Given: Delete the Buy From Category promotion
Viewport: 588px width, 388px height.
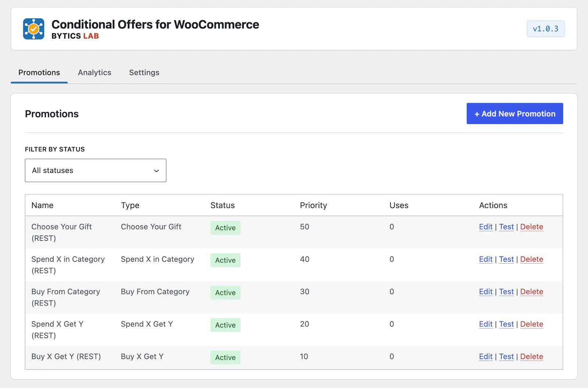Looking at the screenshot, I should tap(532, 292).
